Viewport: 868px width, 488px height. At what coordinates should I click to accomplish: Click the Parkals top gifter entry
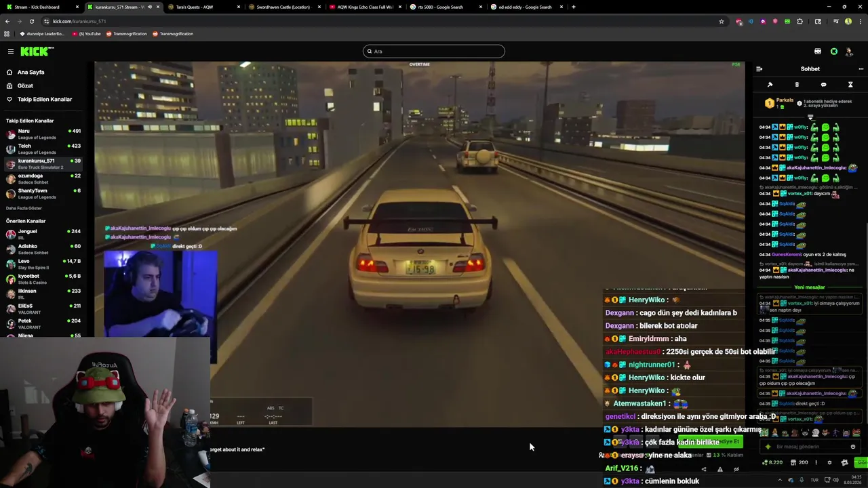pyautogui.click(x=778, y=103)
